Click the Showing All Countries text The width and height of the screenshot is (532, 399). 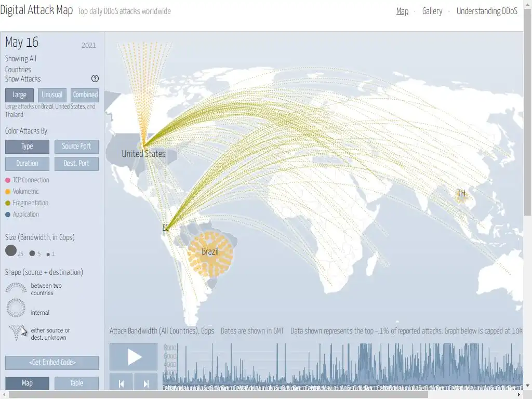[20, 64]
